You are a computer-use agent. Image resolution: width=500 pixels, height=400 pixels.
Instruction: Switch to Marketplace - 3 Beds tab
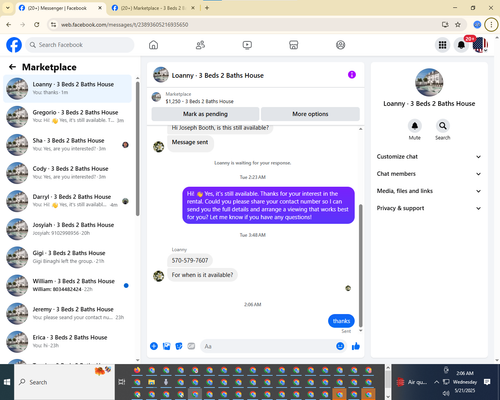[x=153, y=8]
